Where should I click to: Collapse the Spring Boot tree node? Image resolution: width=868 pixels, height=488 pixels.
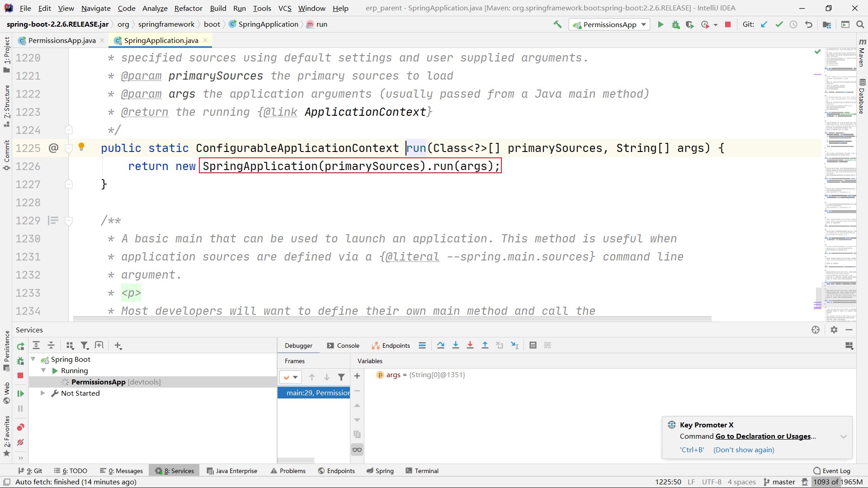coord(33,359)
